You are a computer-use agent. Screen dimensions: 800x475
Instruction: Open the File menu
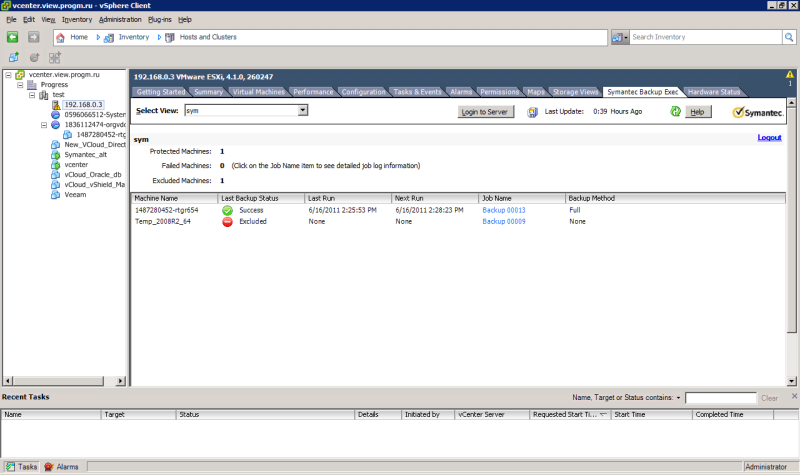click(12, 19)
